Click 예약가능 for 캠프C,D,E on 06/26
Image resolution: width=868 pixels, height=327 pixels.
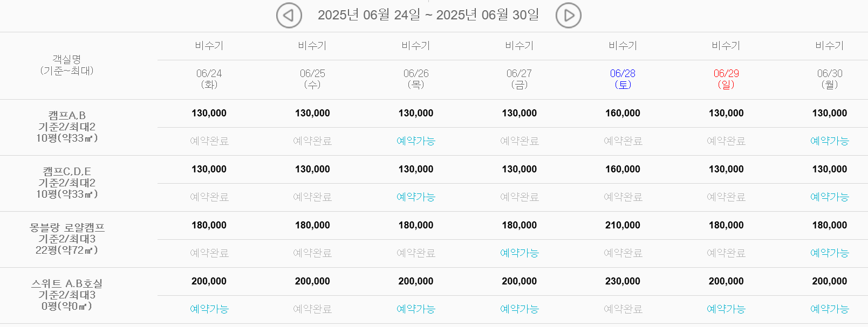(x=415, y=197)
